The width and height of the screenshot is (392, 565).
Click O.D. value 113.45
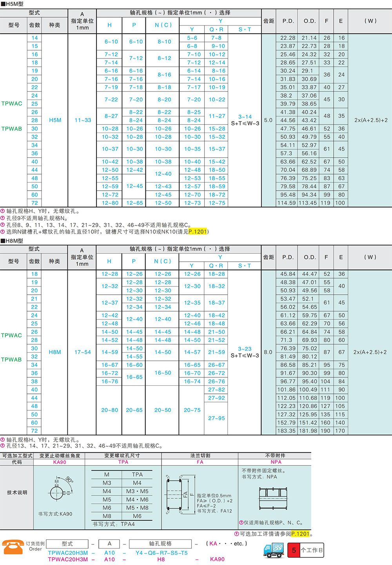click(308, 203)
